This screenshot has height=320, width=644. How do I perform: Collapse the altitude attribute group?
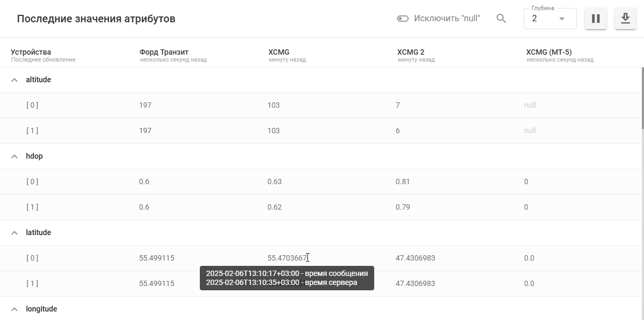click(15, 80)
